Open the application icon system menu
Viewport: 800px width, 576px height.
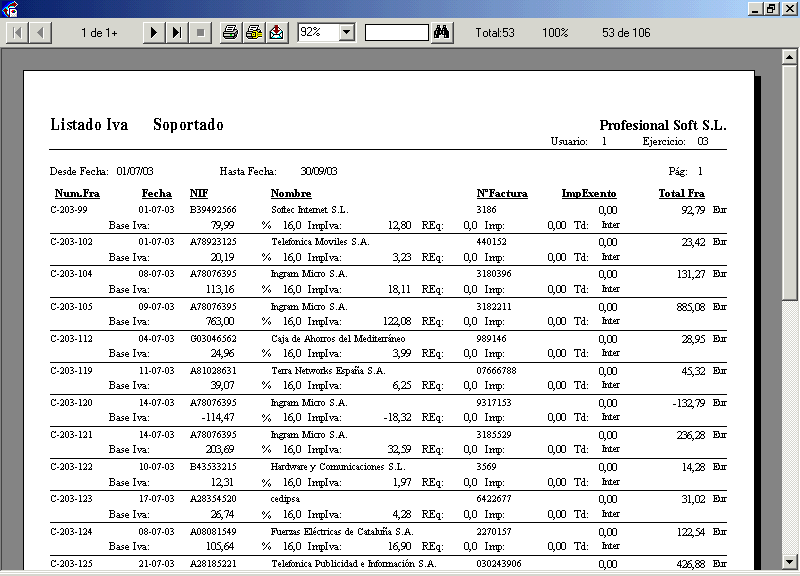(9, 8)
